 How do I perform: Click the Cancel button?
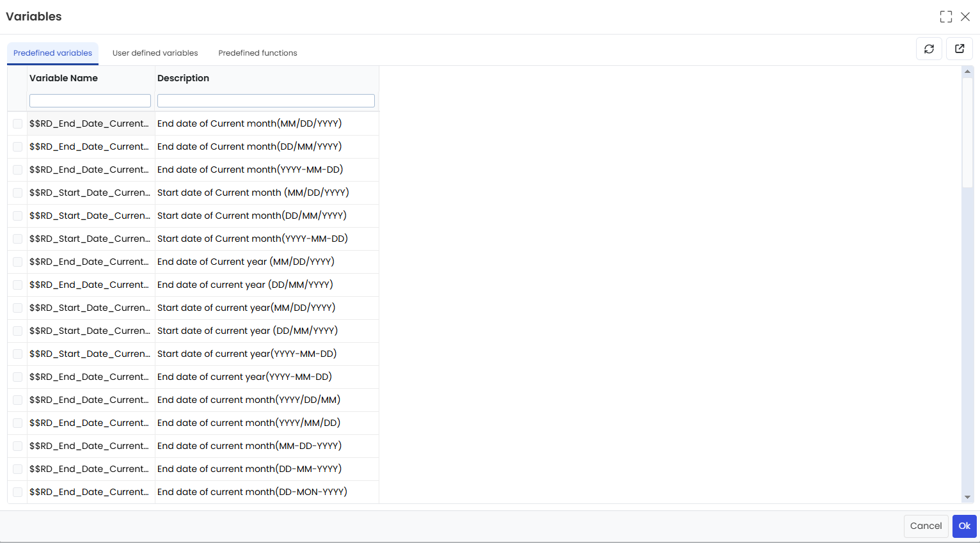click(x=926, y=526)
